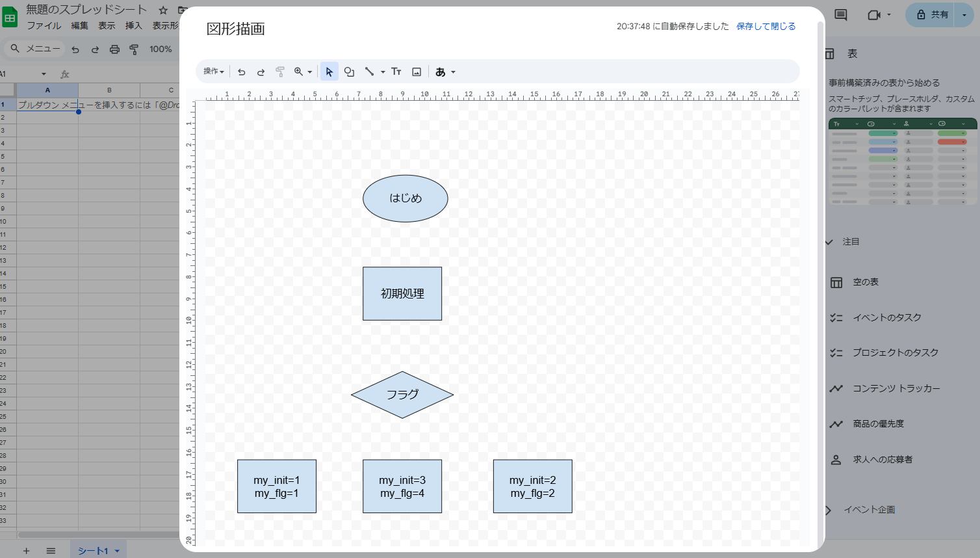Select column A header
This screenshot has width=980, height=558.
coord(47,90)
